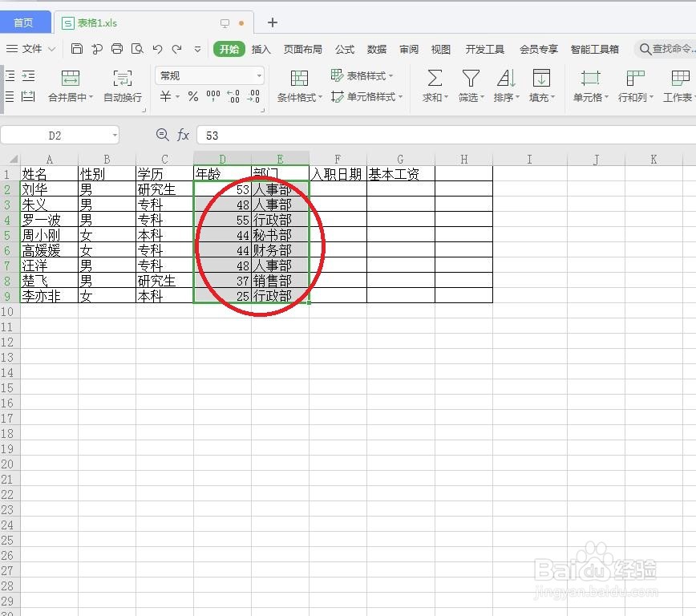Click the select-all corner of the sheet
This screenshot has width=696, height=616.
click(x=10, y=159)
